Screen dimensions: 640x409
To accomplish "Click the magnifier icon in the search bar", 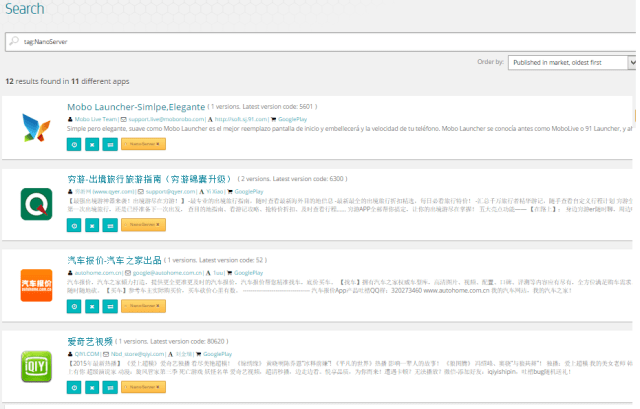I will [x=13, y=41].
